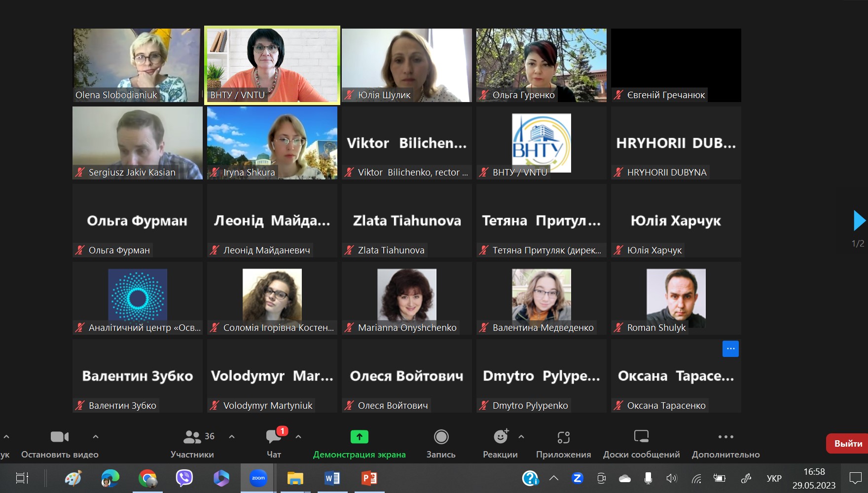Open PowerPoint from the Windows taskbar

click(x=369, y=478)
